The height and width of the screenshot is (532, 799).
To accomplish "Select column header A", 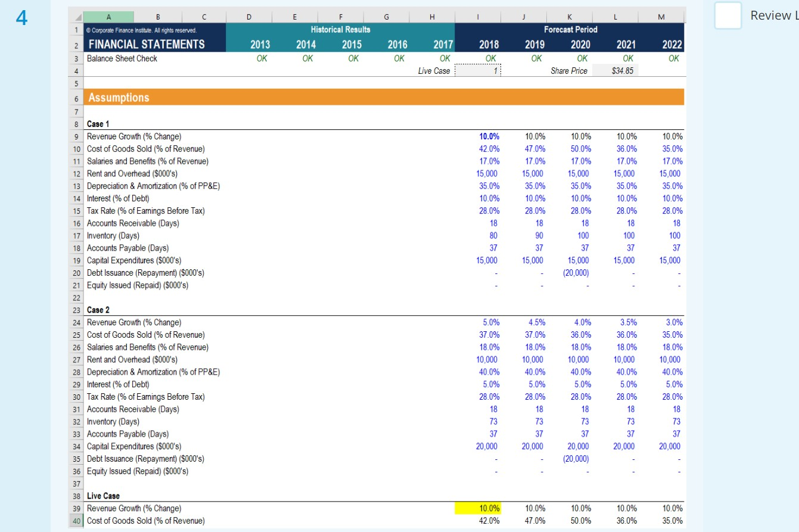I will coord(108,18).
